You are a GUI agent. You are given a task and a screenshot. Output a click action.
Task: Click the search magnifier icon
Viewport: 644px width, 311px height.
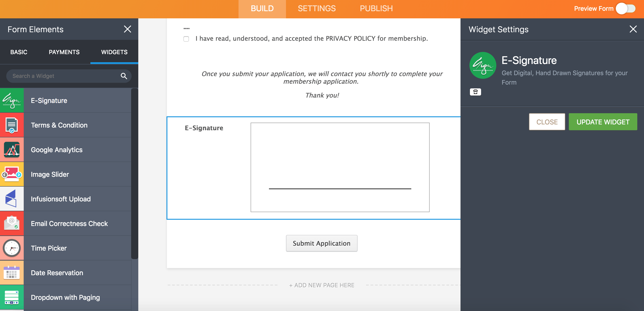124,76
